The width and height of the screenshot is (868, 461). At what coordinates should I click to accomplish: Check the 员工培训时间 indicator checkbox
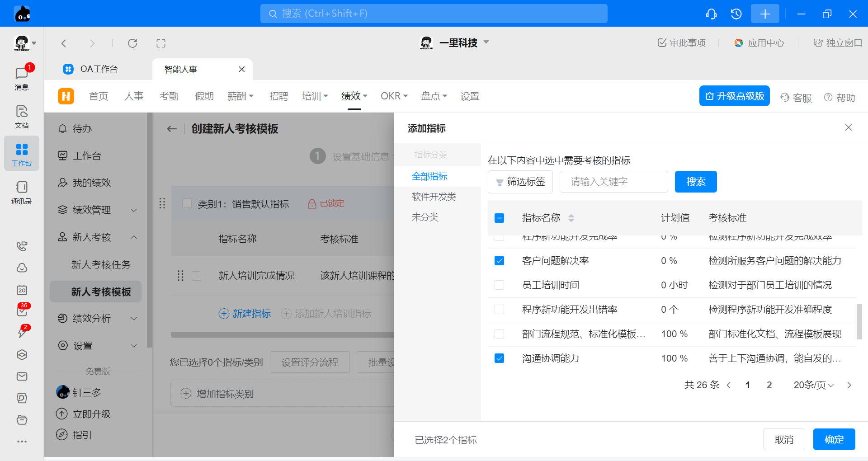[499, 285]
